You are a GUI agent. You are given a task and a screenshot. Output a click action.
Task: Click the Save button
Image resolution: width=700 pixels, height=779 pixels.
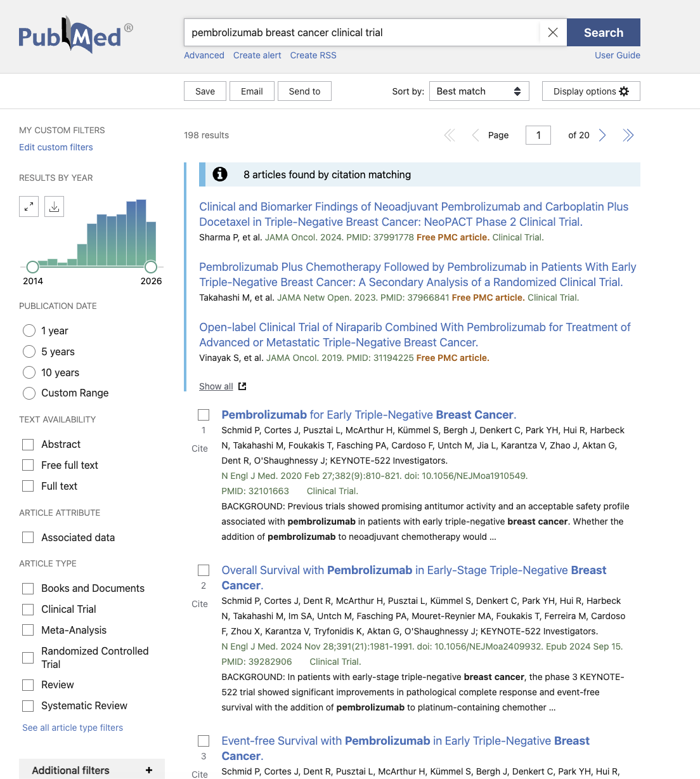[205, 91]
